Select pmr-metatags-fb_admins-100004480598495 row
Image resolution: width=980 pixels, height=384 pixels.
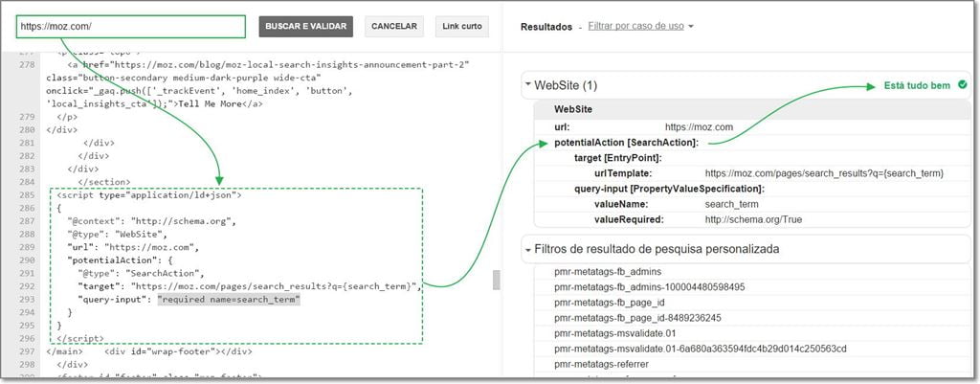[x=752, y=287]
